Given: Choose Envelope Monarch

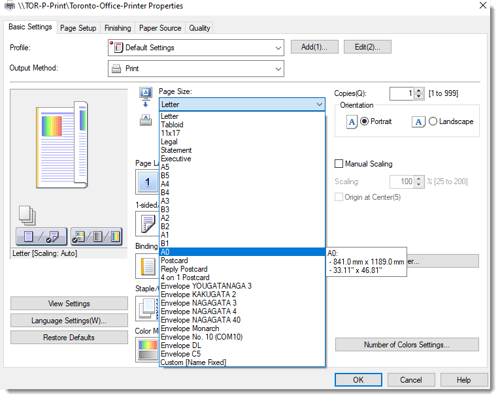Looking at the screenshot, I should coord(242,328).
